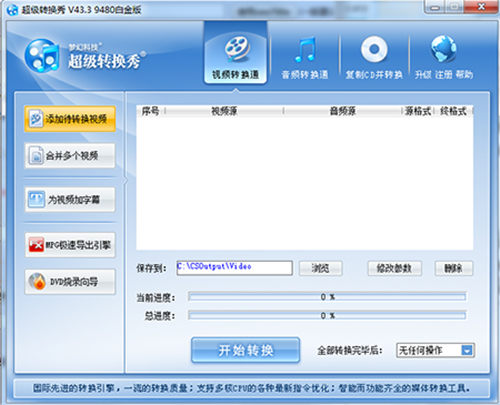Click 为视频加字幕 subtitle button
This screenshot has width=500, height=405.
pos(70,199)
